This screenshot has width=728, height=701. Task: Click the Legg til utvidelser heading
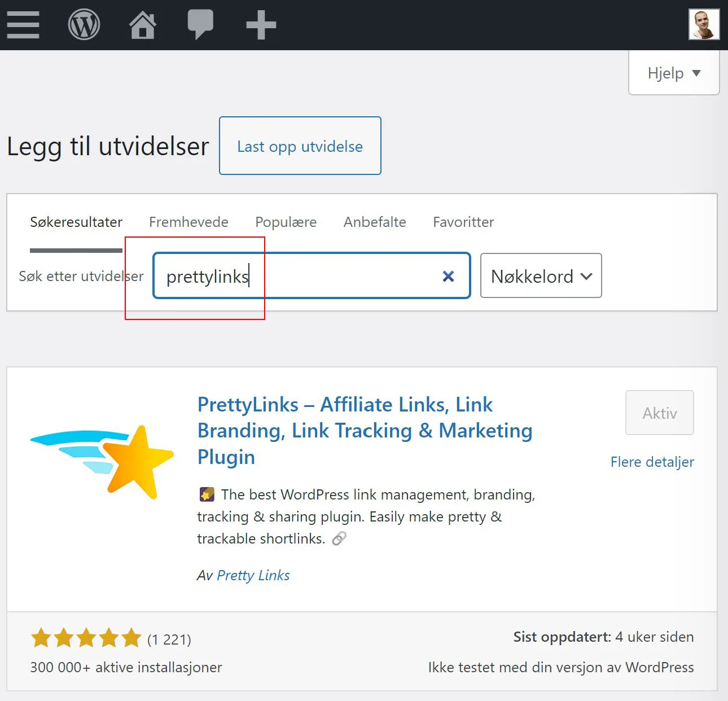[108, 146]
